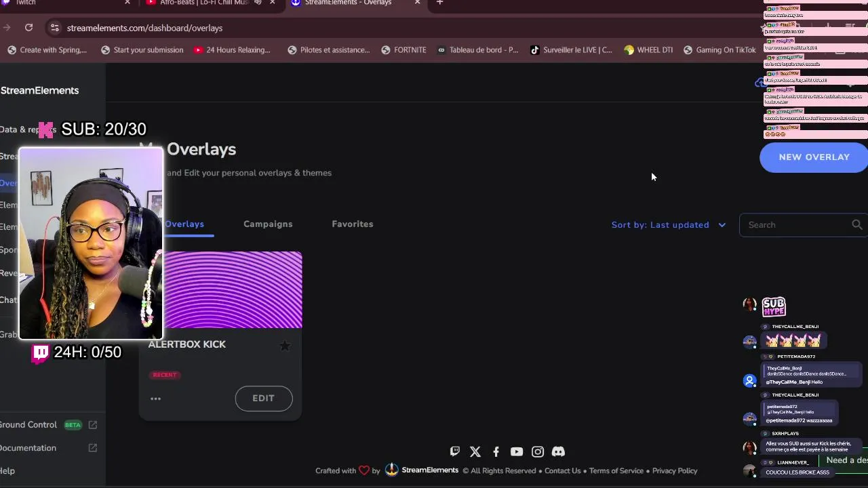Mute audio icon on Afro-Beats tab
Image resolution: width=868 pixels, height=488 pixels.
click(x=258, y=3)
